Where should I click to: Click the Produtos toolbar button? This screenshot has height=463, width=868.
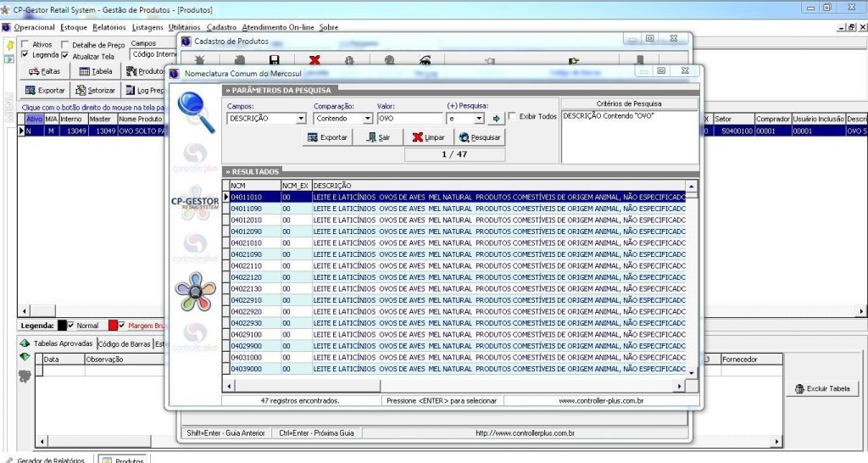click(145, 71)
